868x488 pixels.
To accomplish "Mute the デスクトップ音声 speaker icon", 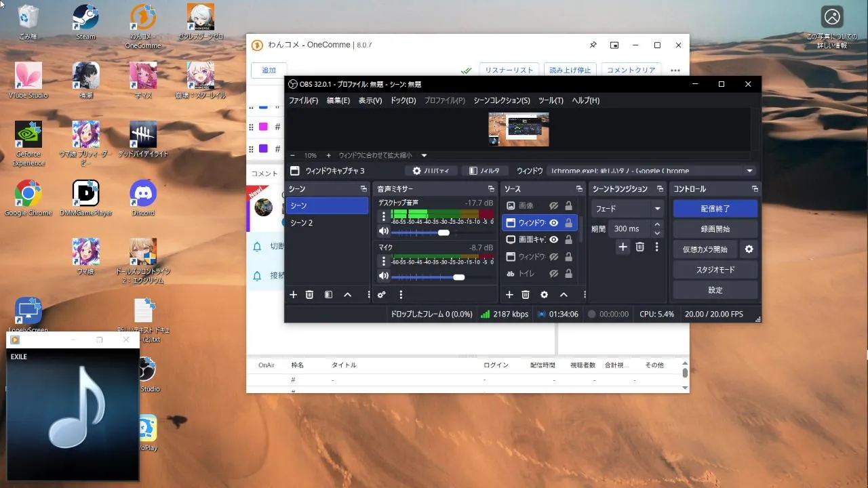I will (384, 232).
